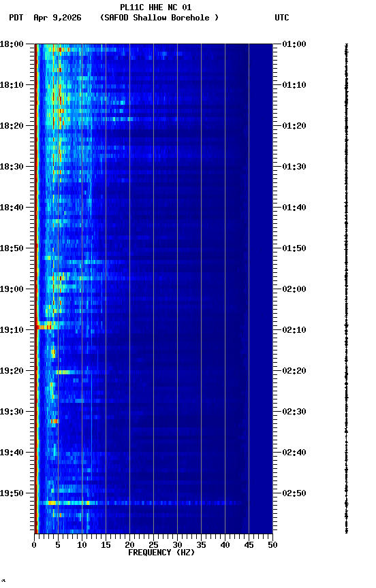Click the '18:20' PDT time label

point(12,126)
